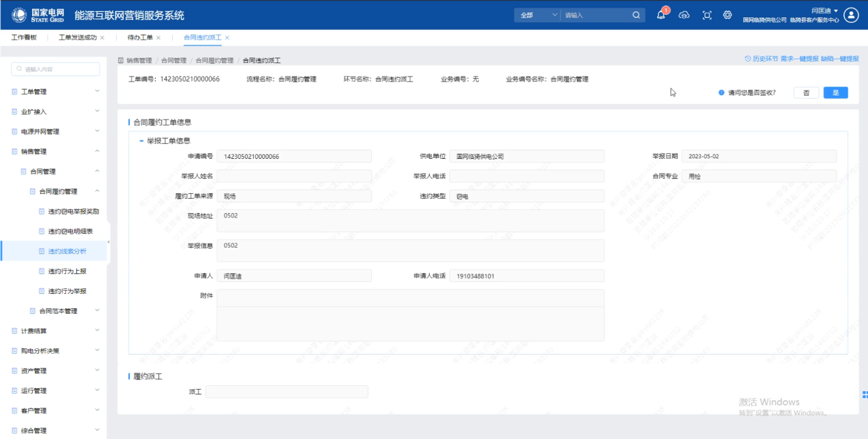
Task: Click the magnifier icon in header search
Action: tap(636, 15)
